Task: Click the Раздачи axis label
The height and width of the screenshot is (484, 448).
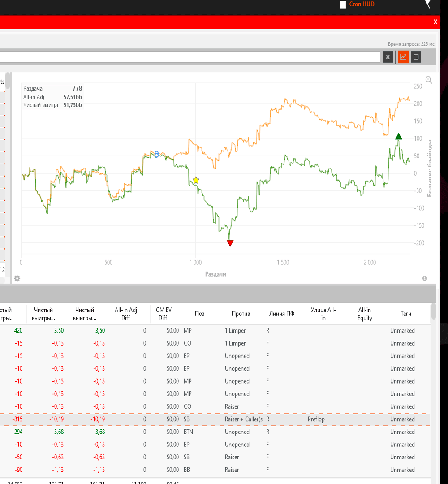Action: (x=215, y=274)
